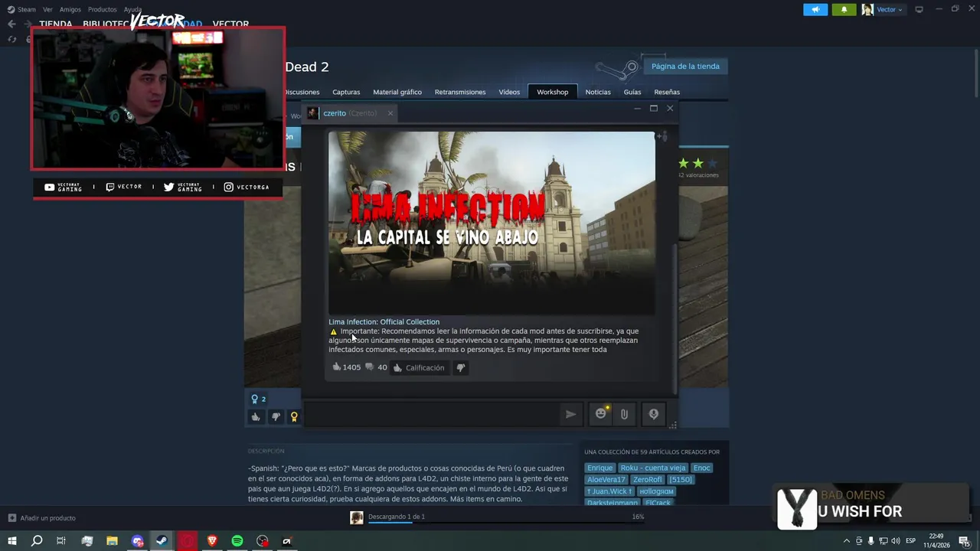Open the Lima Infection collection preview image

click(492, 223)
